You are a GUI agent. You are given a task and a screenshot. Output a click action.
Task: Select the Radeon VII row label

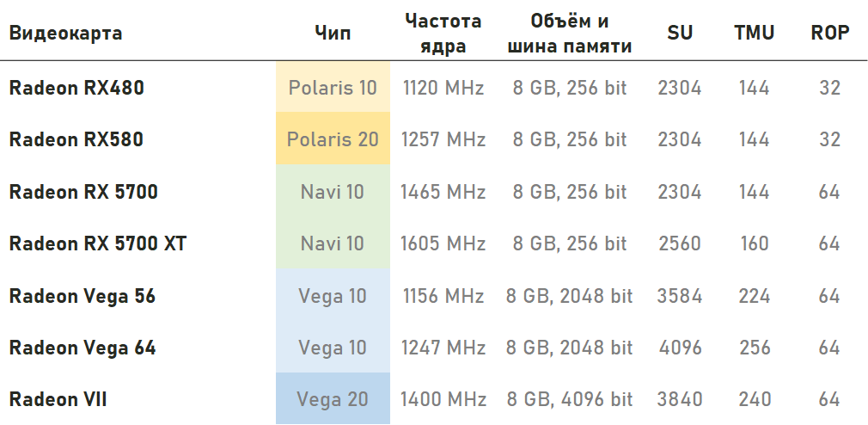(x=58, y=399)
